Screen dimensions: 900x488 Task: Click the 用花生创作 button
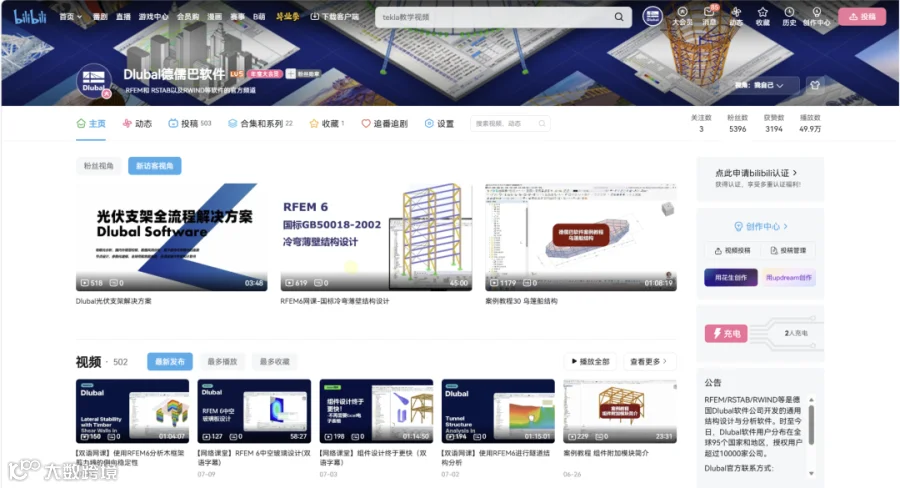(731, 278)
